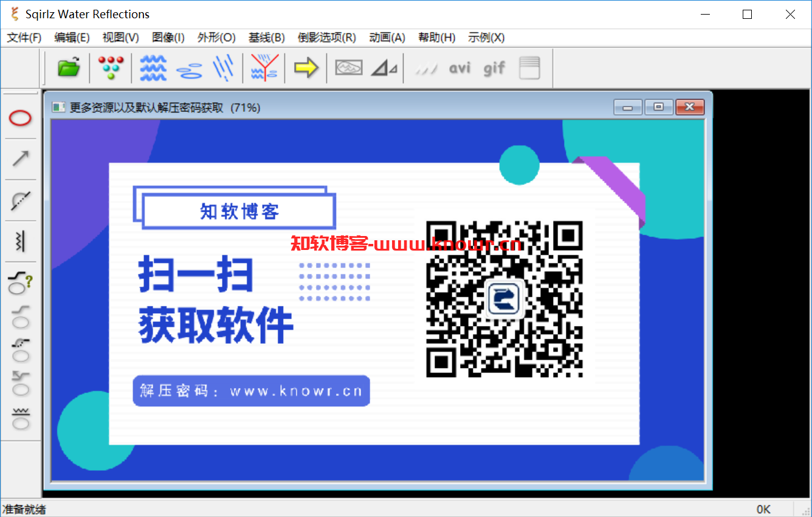Click the grayed window panel toolbar icon
Viewport: 812px width, 517px height.
coord(529,68)
